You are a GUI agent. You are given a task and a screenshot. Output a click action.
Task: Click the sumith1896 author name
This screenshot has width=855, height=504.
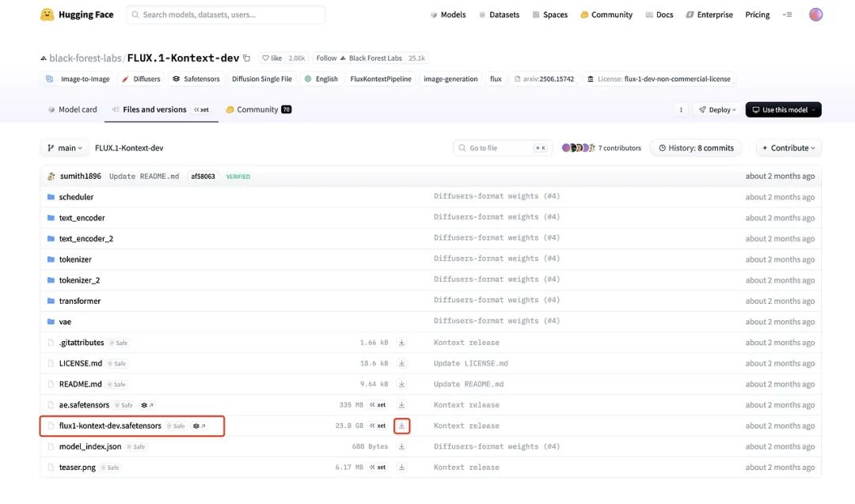[80, 176]
